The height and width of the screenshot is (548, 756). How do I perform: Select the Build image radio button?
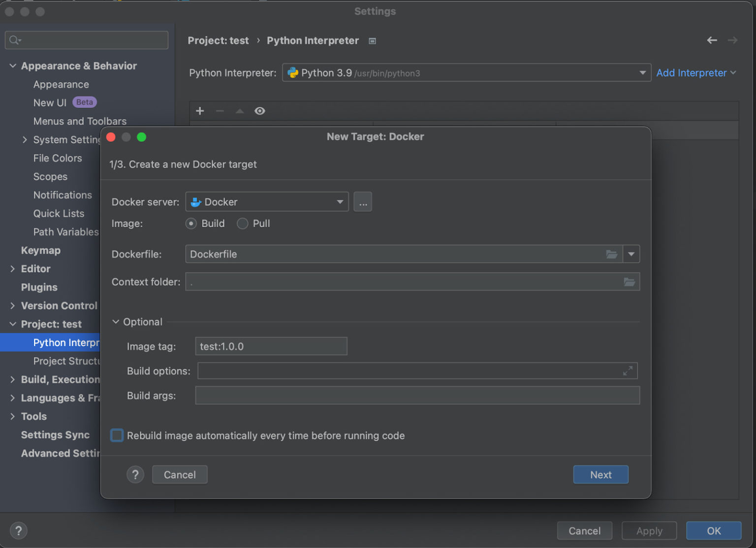click(x=191, y=224)
